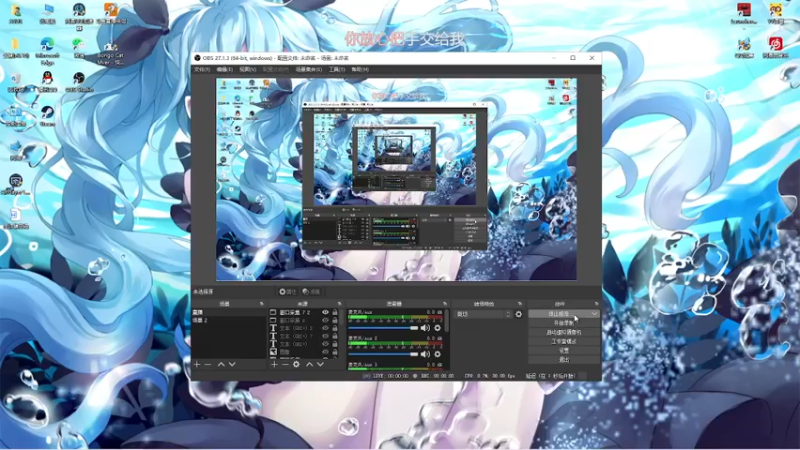
Task: Expand the dropdown arrow on the 停止推流 button
Action: point(594,314)
